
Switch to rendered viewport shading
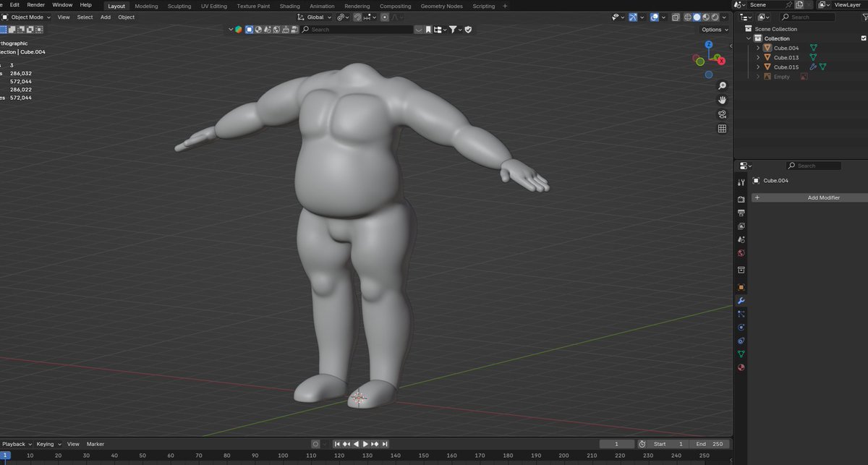pos(716,17)
